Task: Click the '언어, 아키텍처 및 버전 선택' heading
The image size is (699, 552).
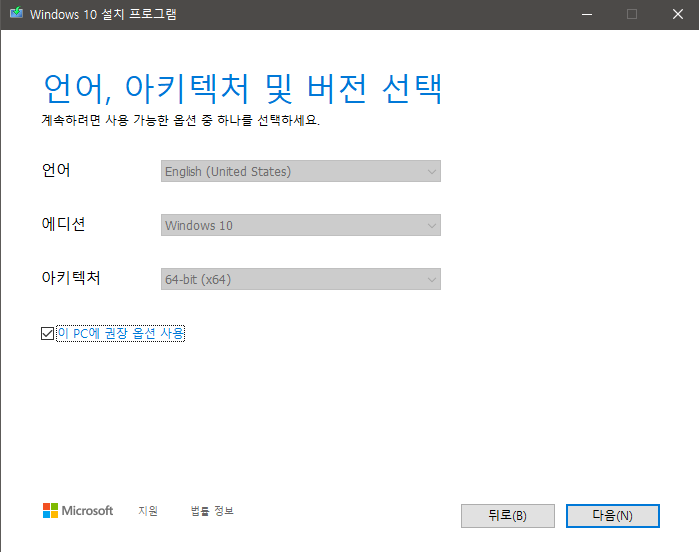Action: tap(243, 89)
